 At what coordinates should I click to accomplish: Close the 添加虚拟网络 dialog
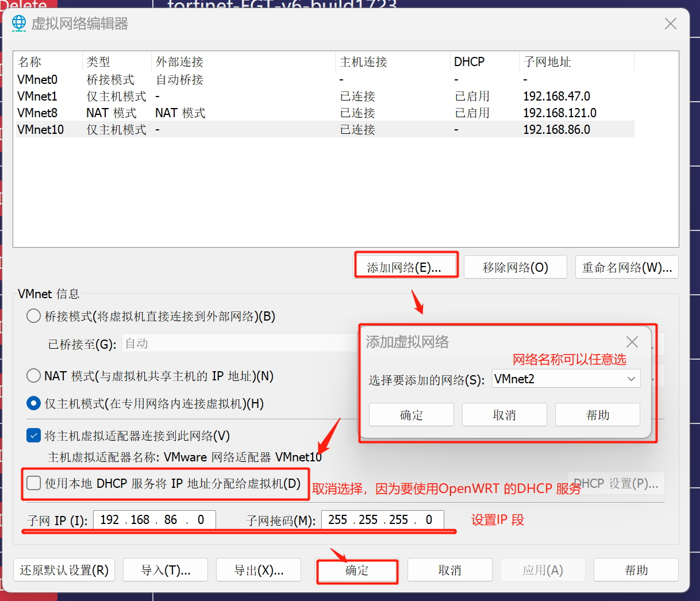632,342
